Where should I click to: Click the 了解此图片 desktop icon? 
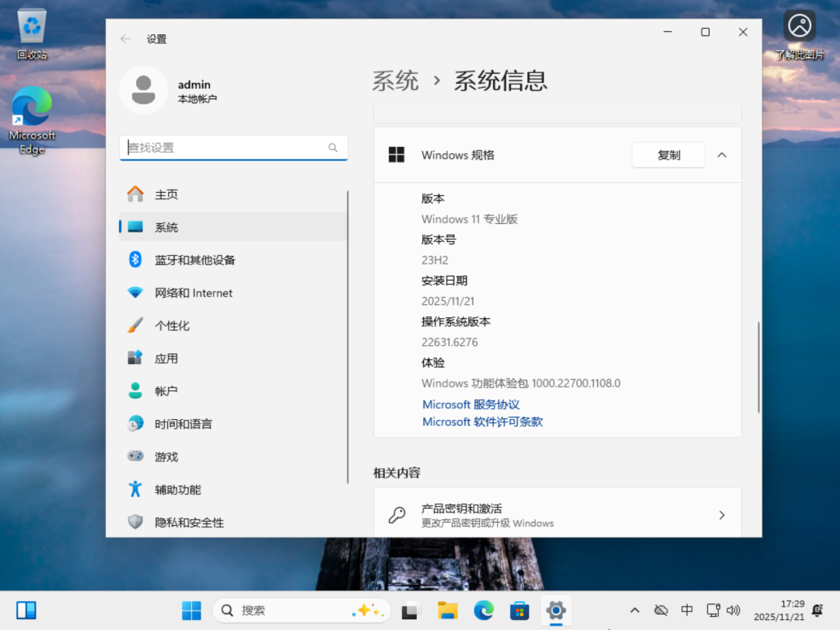[800, 33]
